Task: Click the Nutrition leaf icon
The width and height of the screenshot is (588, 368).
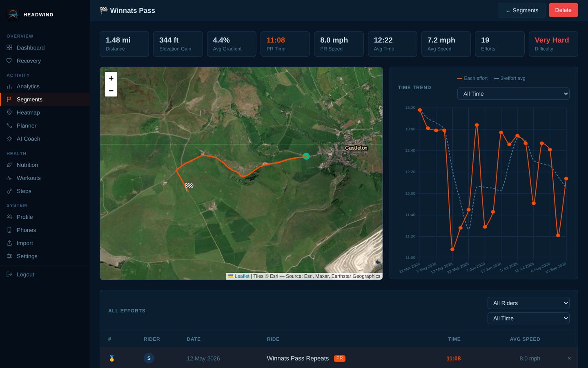Action: (9, 165)
